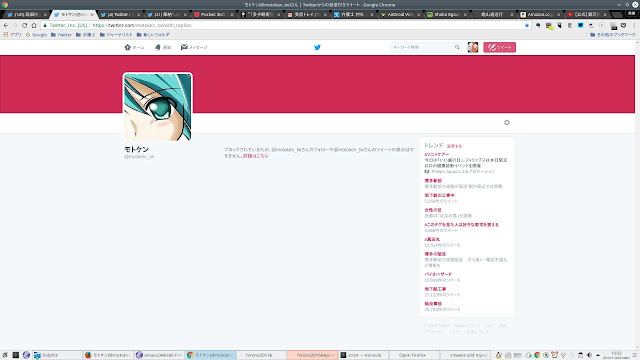Viewport: 640px width, 360px height.
Task: Open the Dolphin taskbar entry
Action: [x=57, y=355]
